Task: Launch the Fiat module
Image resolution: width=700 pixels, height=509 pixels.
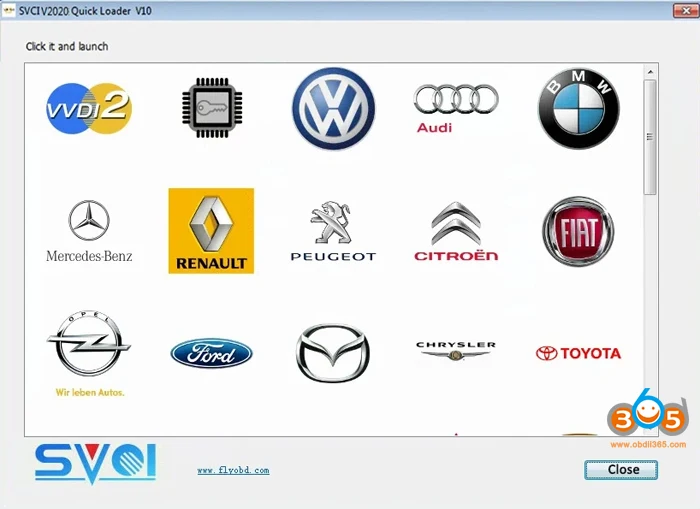Action: 578,231
